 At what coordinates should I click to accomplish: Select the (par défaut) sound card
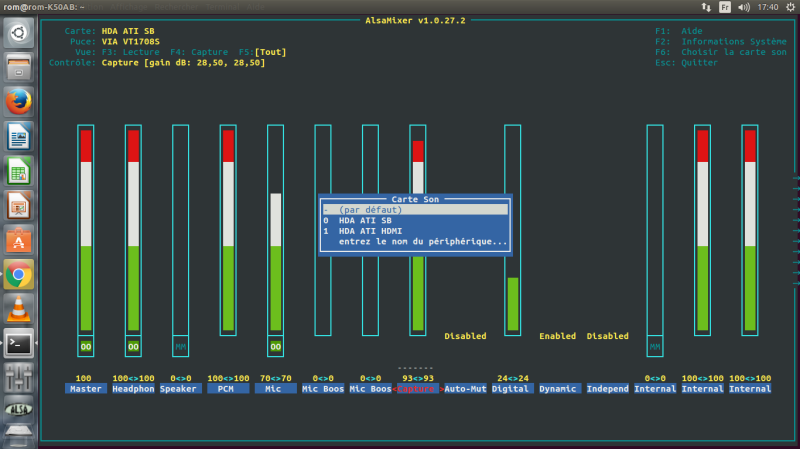(x=415, y=210)
